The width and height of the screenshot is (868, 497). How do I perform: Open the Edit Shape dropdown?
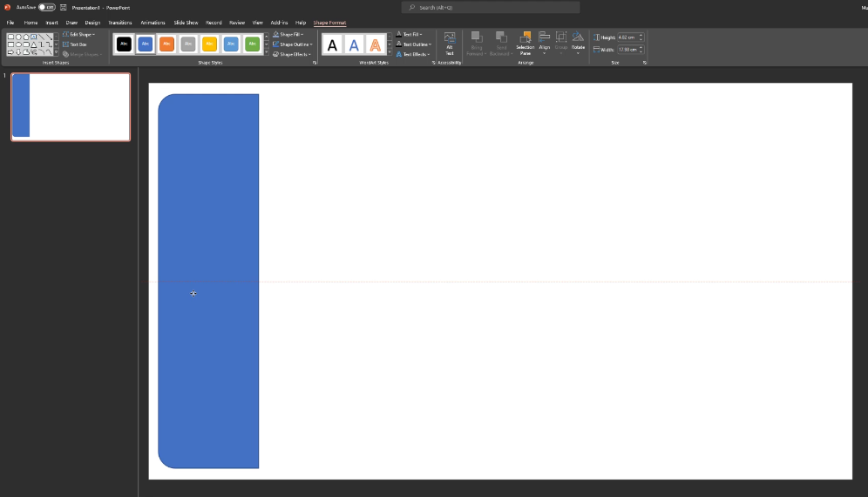(78, 34)
